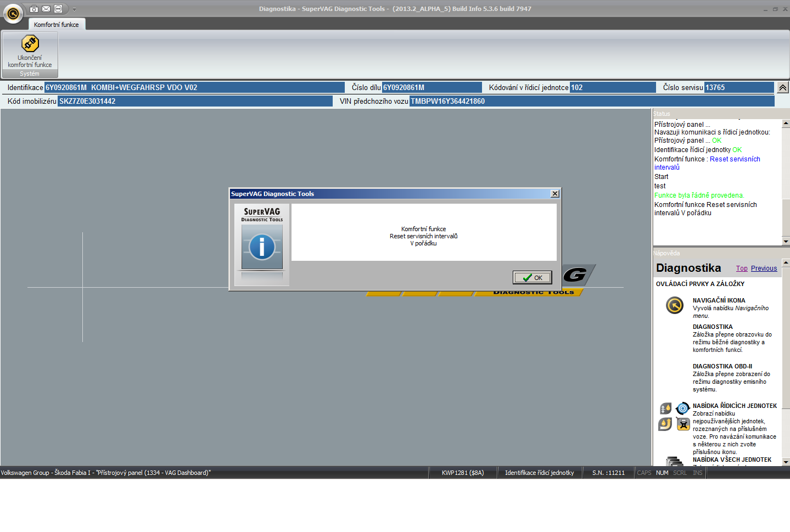
Task: Close the SuperVAG Diagnostic Tools dialog
Action: point(555,194)
